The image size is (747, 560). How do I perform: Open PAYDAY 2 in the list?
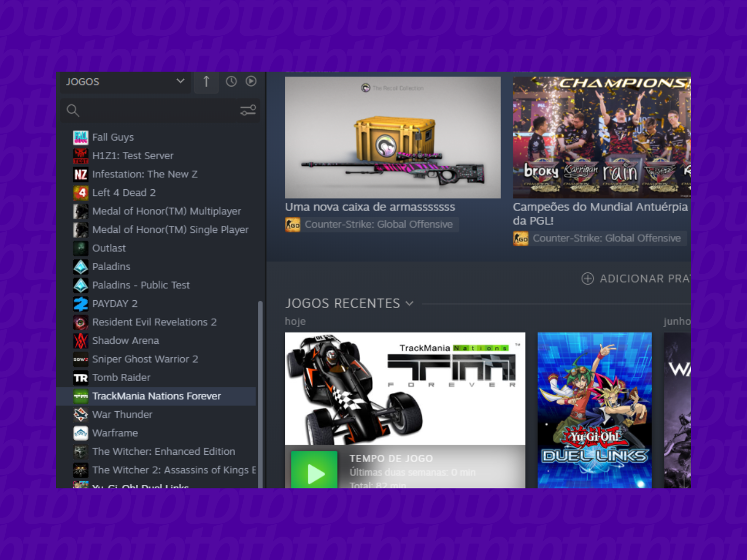tap(156, 304)
